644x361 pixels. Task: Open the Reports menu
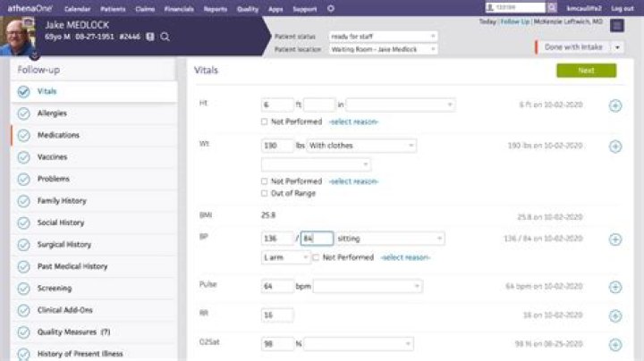215,8
